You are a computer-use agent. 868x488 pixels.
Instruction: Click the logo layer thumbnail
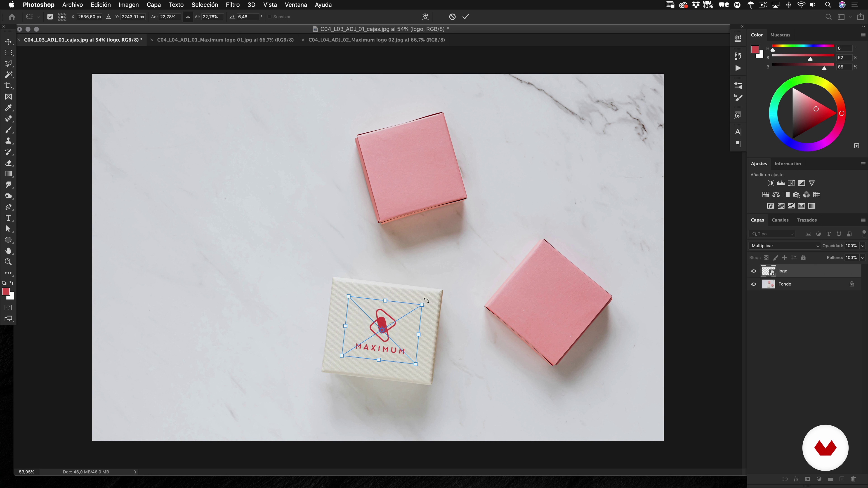[x=768, y=271]
